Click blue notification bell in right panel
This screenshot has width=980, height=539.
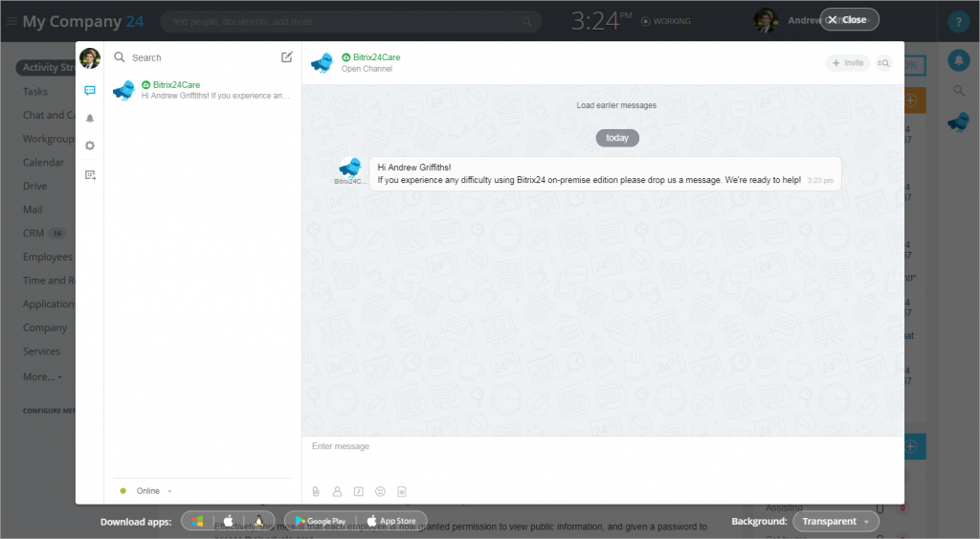tap(959, 60)
